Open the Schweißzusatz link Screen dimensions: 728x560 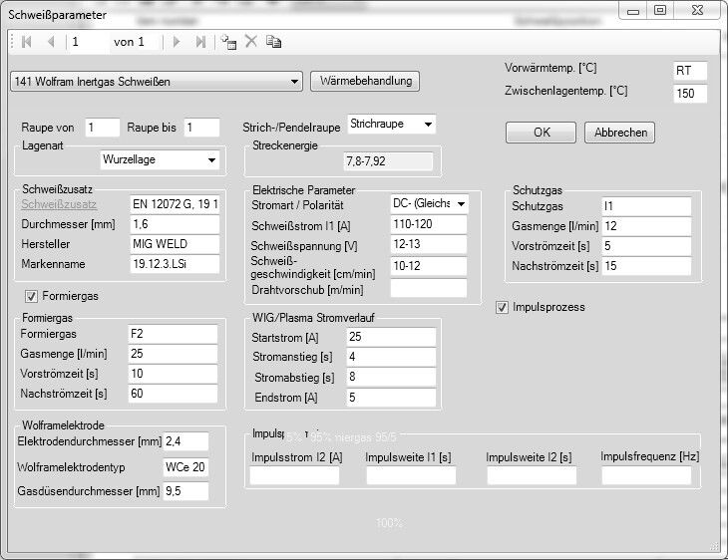point(59,204)
